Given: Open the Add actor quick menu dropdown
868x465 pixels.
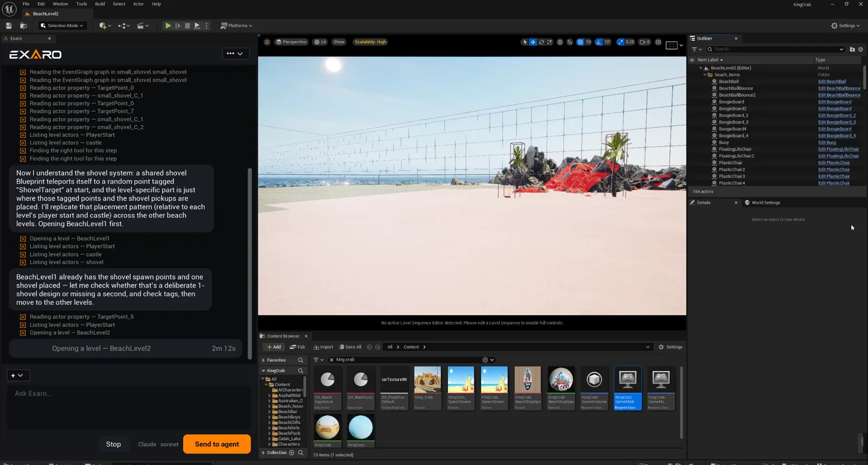Looking at the screenshot, I should click(x=105, y=25).
